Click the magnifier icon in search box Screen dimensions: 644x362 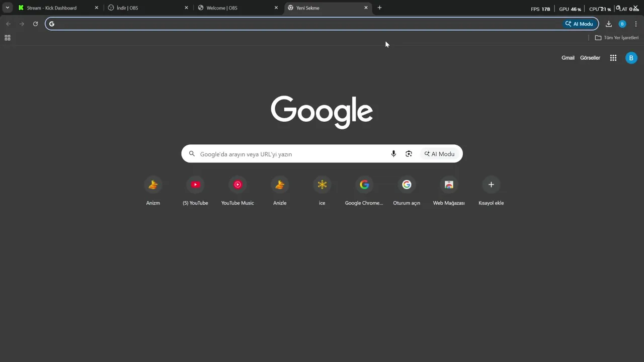[x=192, y=154]
